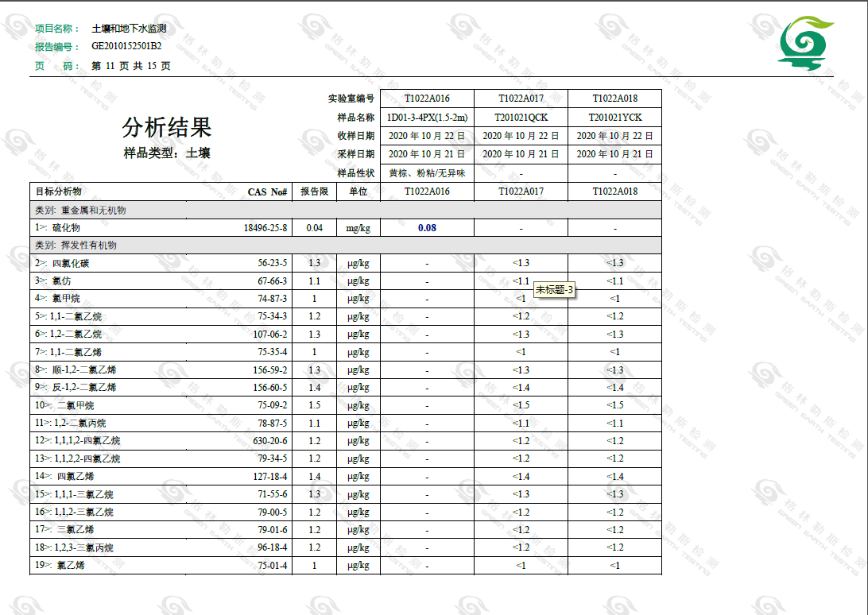Click the 氯乙烯 analyte in the last row

[x=71, y=566]
